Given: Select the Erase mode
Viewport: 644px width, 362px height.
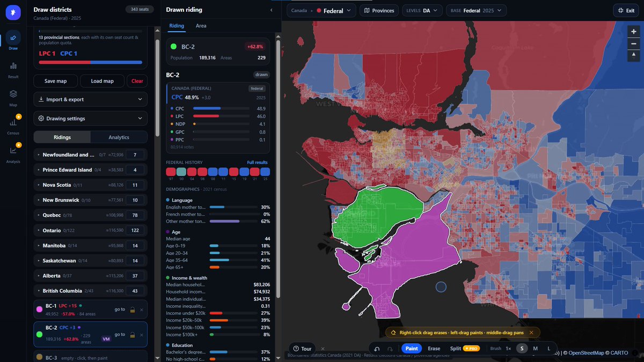Looking at the screenshot, I should click(434, 349).
